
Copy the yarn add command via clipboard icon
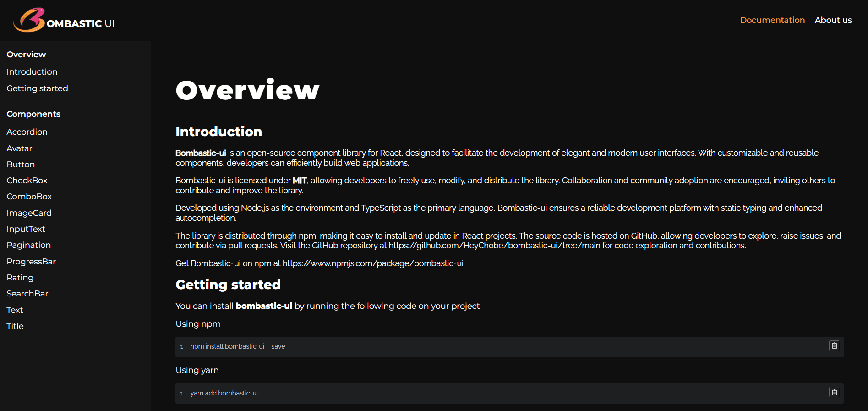point(834,393)
